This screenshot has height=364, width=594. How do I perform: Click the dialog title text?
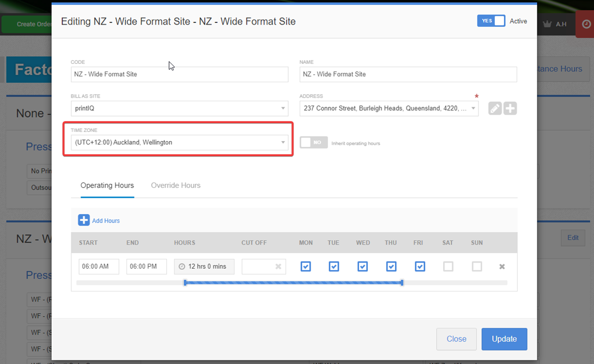tap(178, 21)
